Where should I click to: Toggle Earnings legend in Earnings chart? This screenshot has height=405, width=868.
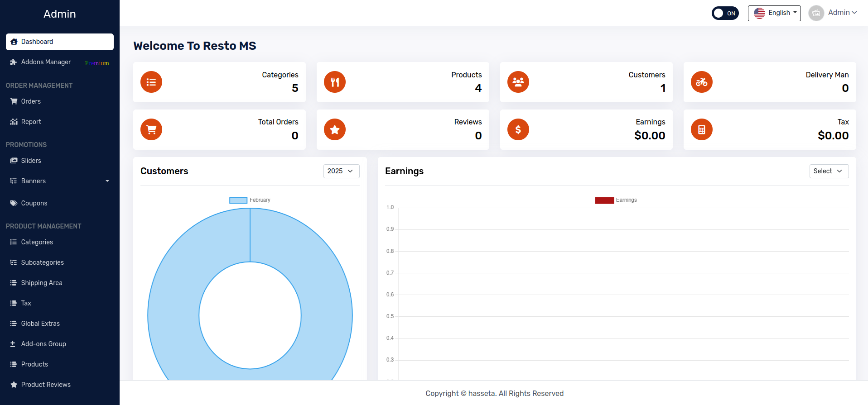pyautogui.click(x=616, y=200)
